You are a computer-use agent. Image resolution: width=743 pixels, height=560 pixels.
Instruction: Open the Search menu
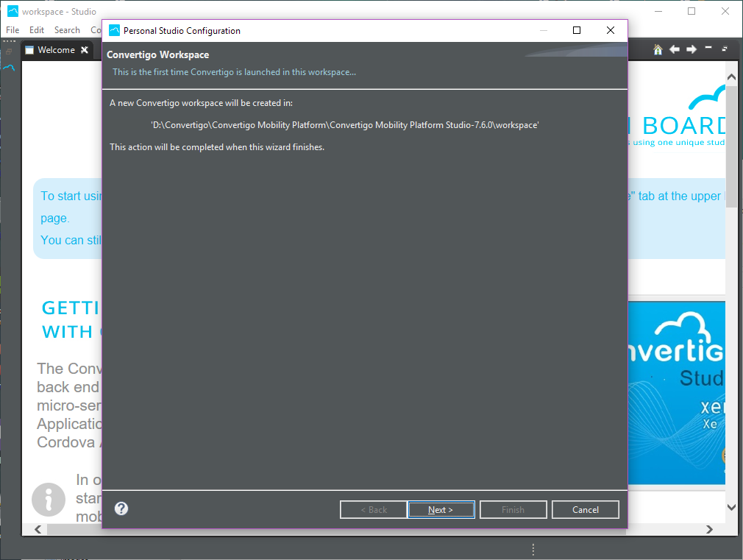pyautogui.click(x=67, y=30)
